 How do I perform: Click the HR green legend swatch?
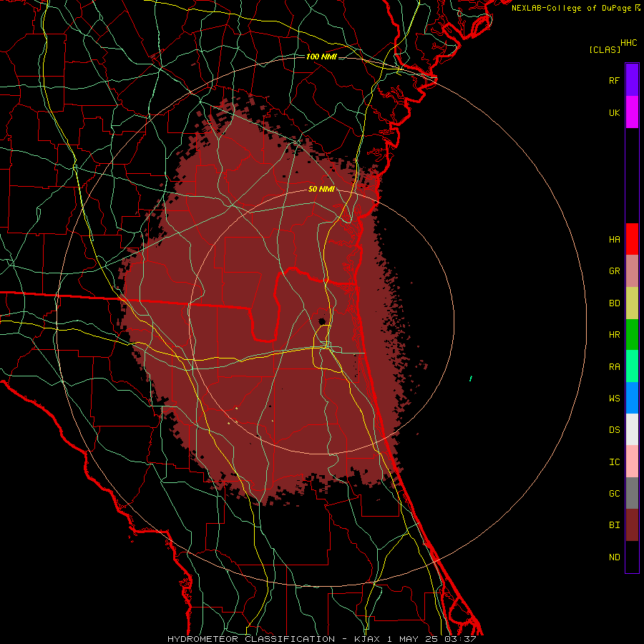[x=632, y=335]
